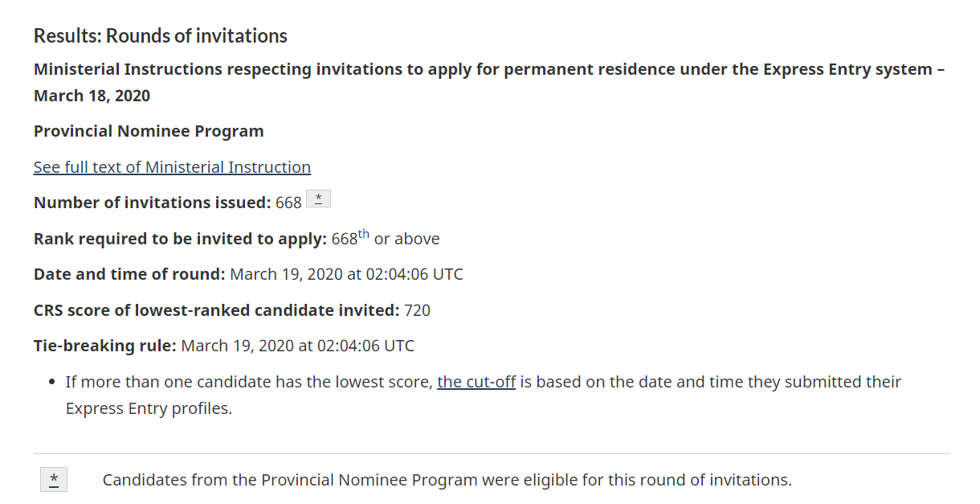Click the "Date and time of round" label

tap(129, 274)
